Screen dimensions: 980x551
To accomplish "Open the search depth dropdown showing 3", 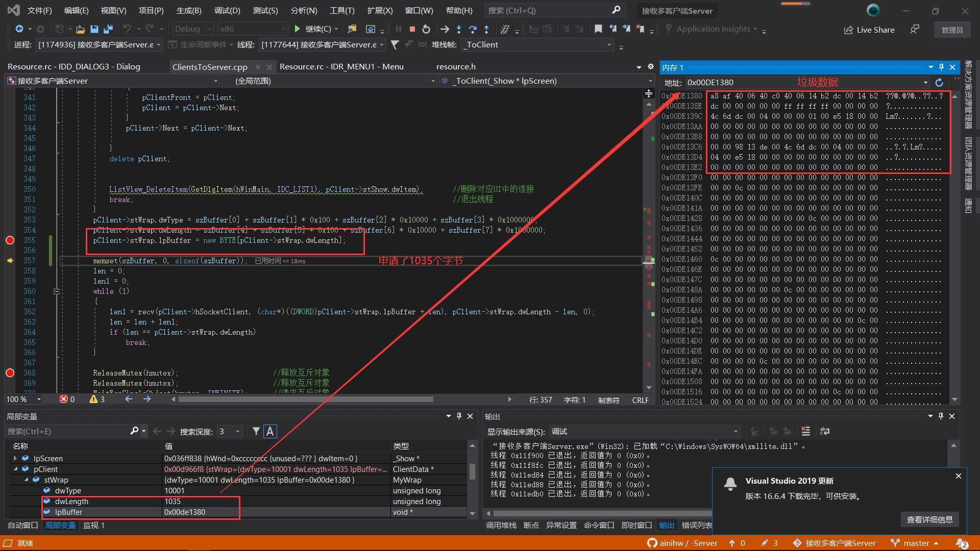I will point(230,432).
